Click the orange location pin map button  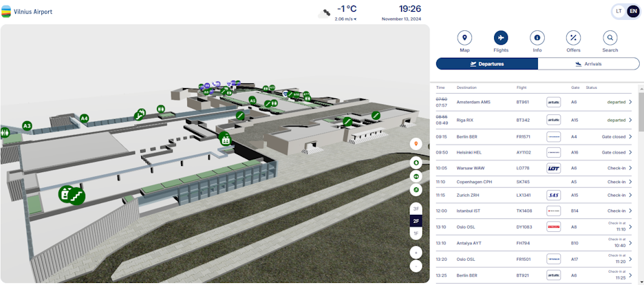(416, 143)
